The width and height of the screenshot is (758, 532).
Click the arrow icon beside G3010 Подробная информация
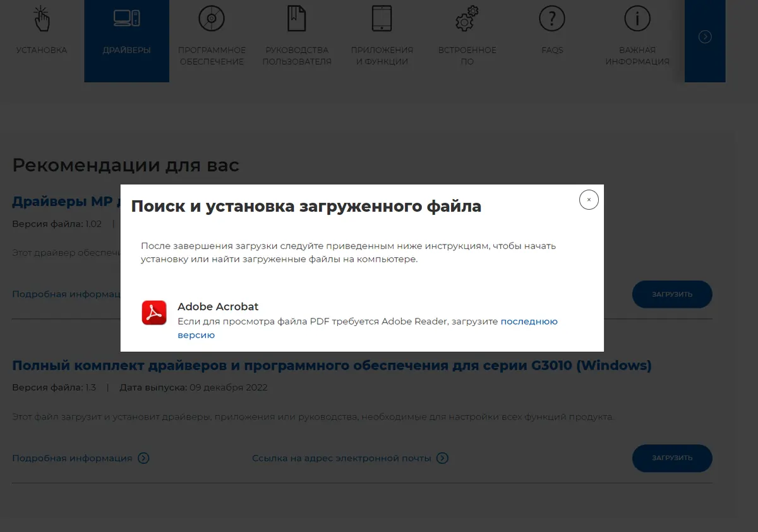tap(143, 458)
